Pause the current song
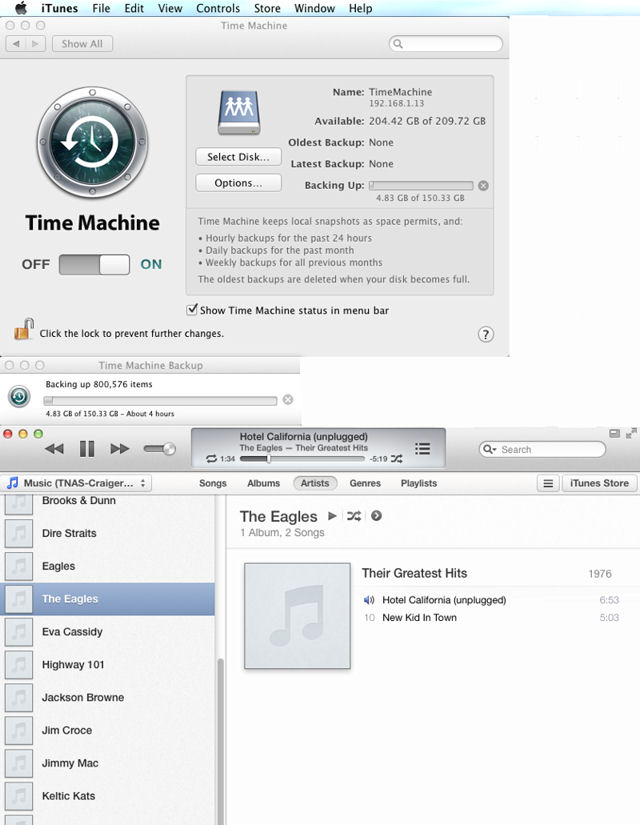The width and height of the screenshot is (640, 825). tap(87, 449)
